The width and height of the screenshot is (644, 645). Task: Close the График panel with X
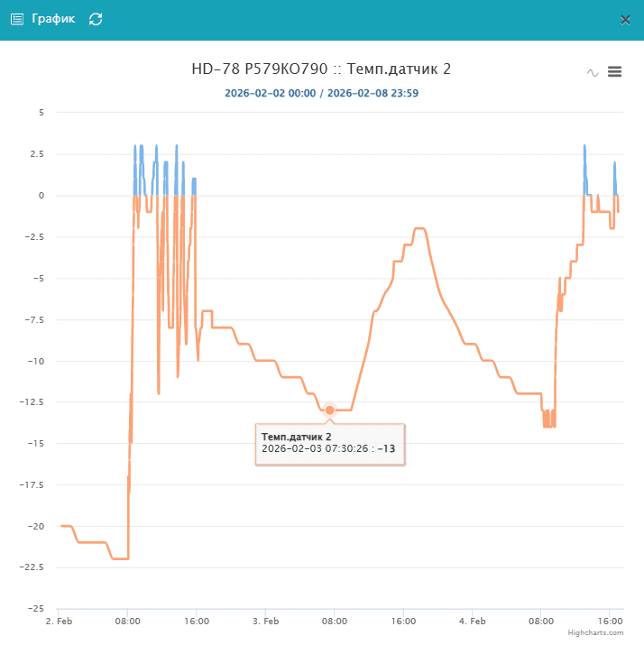(625, 19)
